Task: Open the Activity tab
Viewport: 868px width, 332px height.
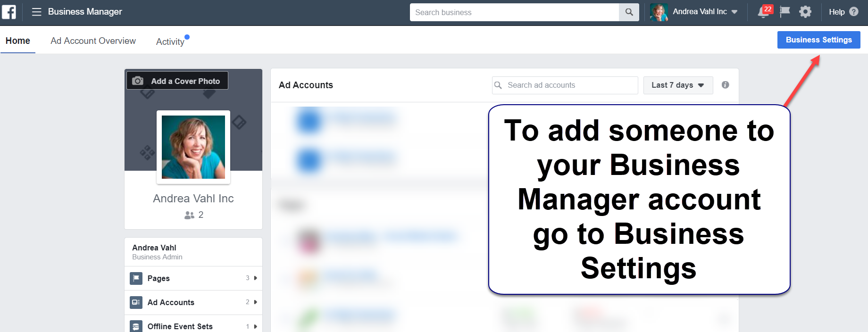Action: pyautogui.click(x=170, y=41)
